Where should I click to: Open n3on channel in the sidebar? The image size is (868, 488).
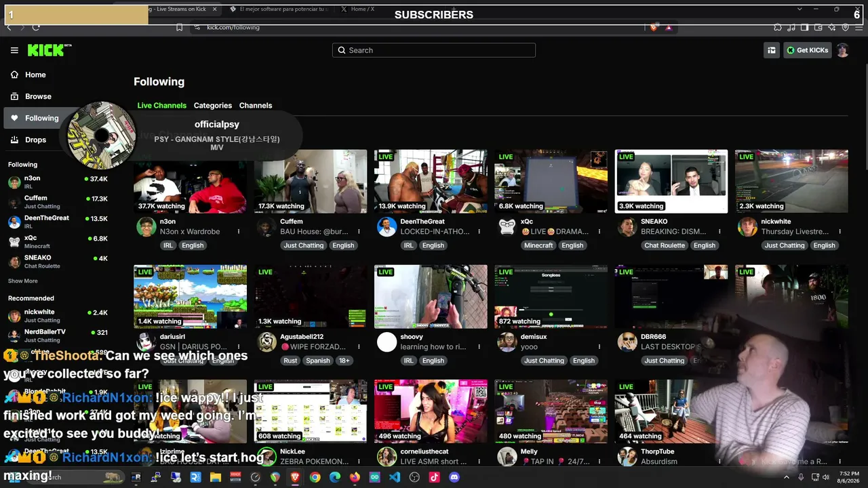(x=58, y=182)
